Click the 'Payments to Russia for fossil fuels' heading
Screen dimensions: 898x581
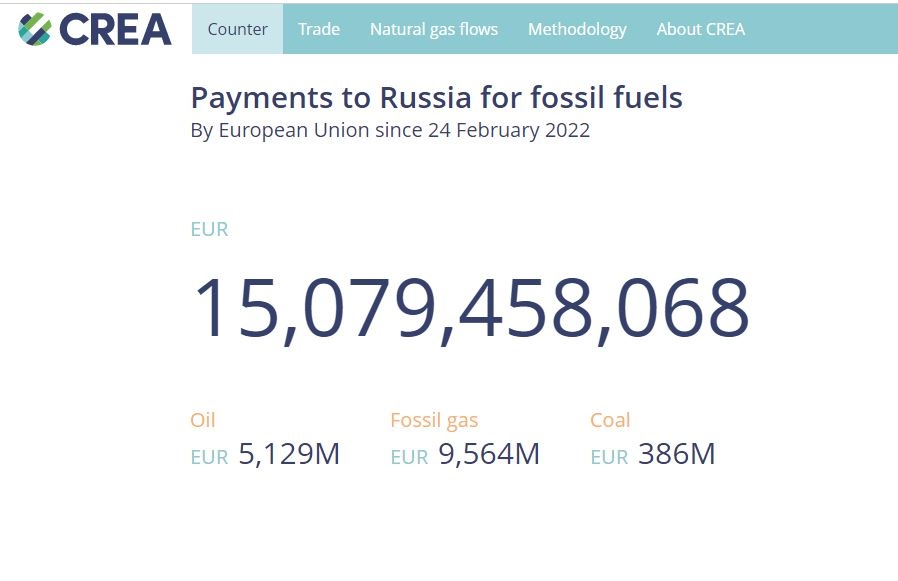(x=436, y=98)
